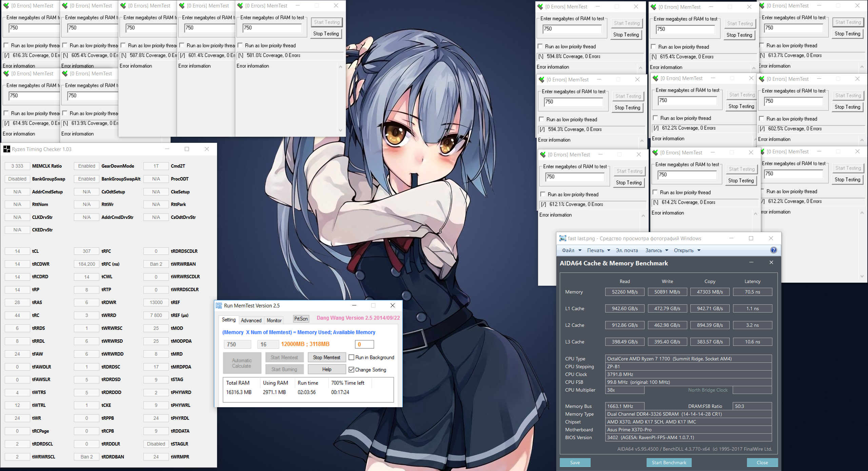Screen dimensions: 868x471
Task: Click MemTest icon of 612.1% Coverage window
Action: click(543, 155)
